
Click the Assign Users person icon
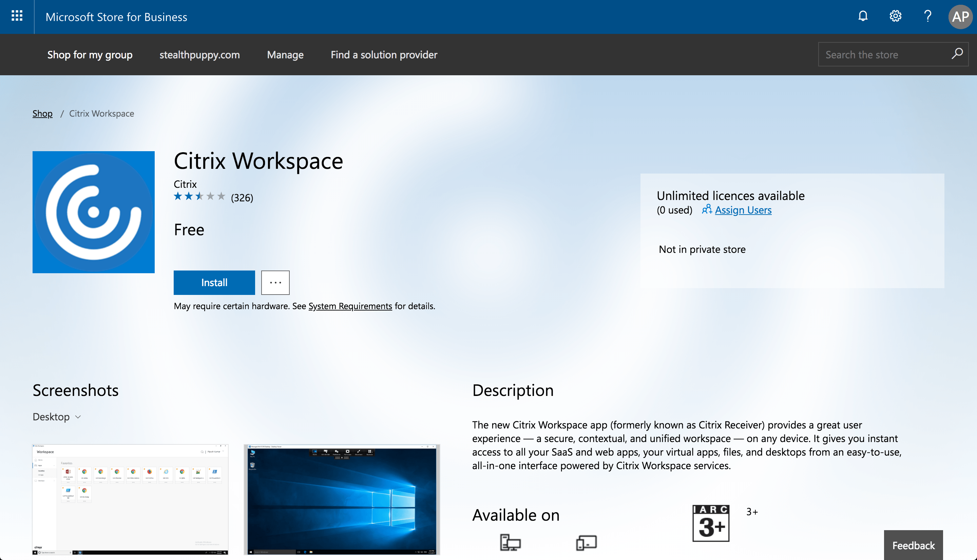pos(705,209)
